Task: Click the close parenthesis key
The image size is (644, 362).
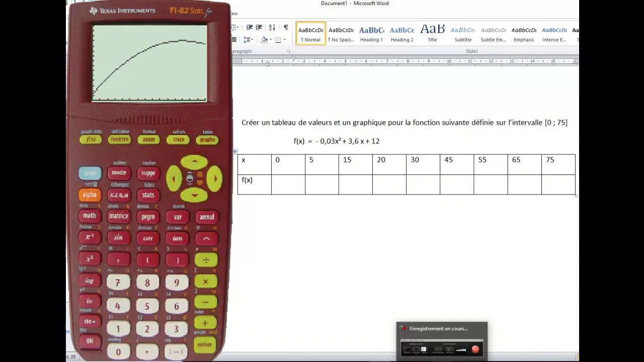Action: point(177,260)
